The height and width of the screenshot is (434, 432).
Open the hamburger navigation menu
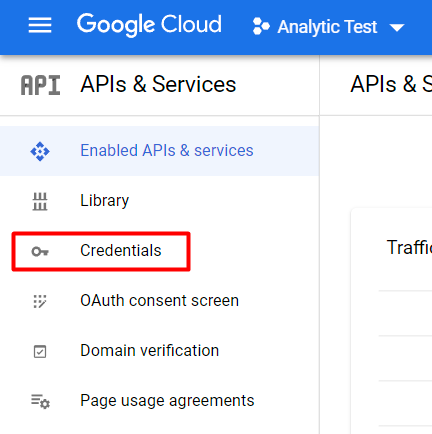point(40,25)
